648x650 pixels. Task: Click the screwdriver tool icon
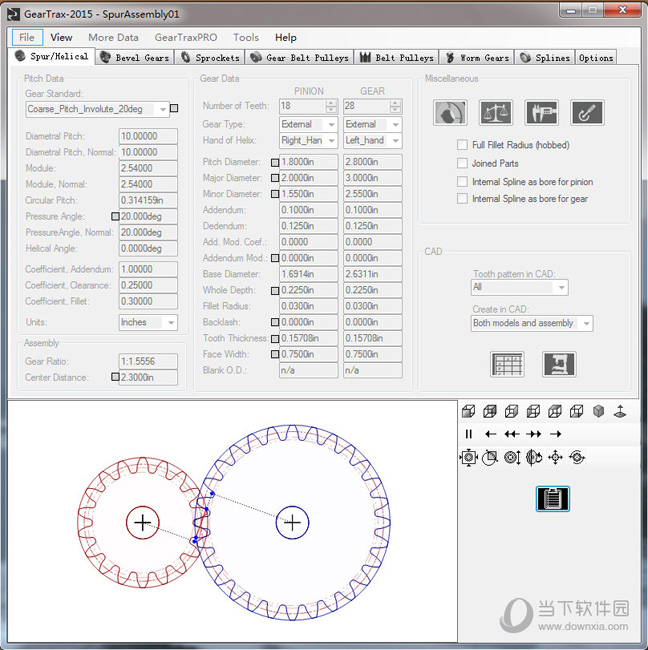point(587,112)
